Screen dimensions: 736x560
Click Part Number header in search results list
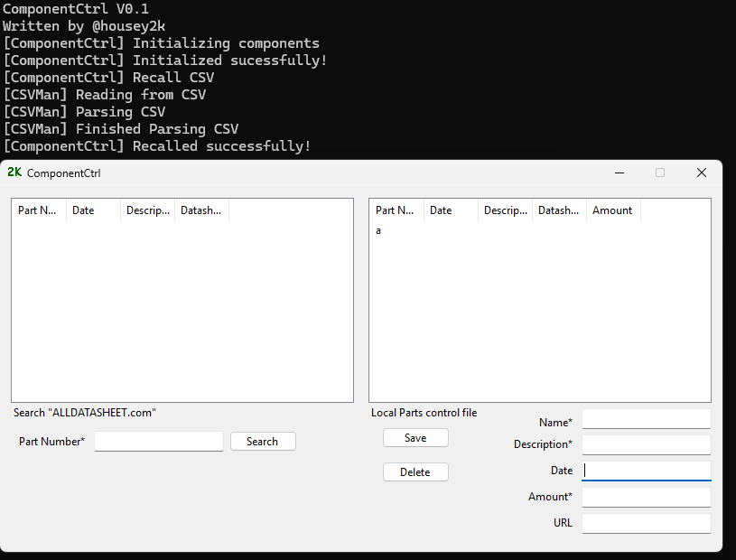pyautogui.click(x=38, y=210)
